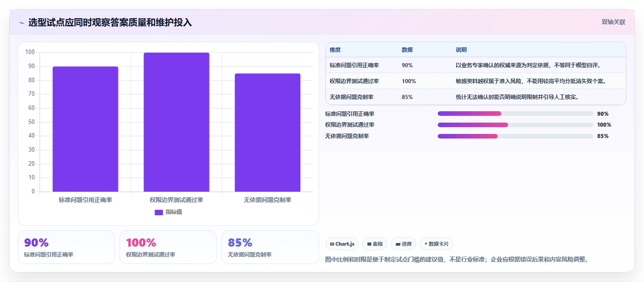Select the 表格 tag chip

375,244
